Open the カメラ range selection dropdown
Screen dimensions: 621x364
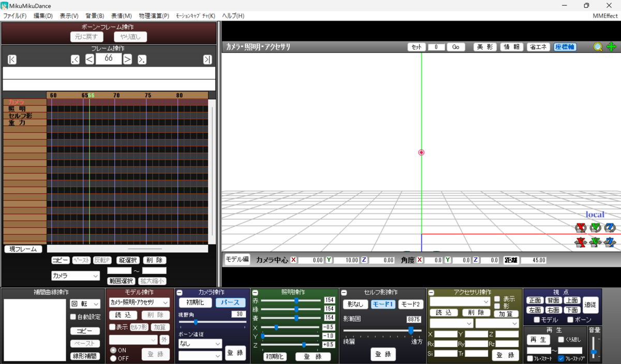click(x=75, y=276)
